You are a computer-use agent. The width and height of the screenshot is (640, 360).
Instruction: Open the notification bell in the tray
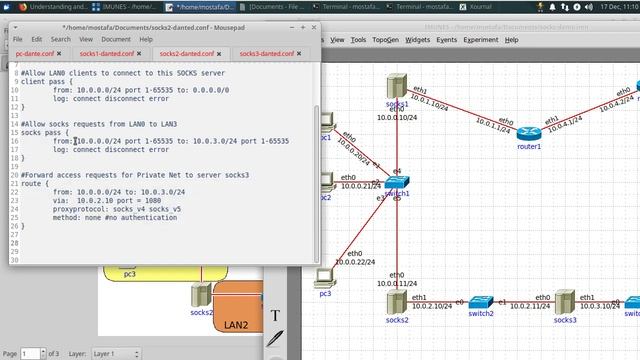(552, 7)
